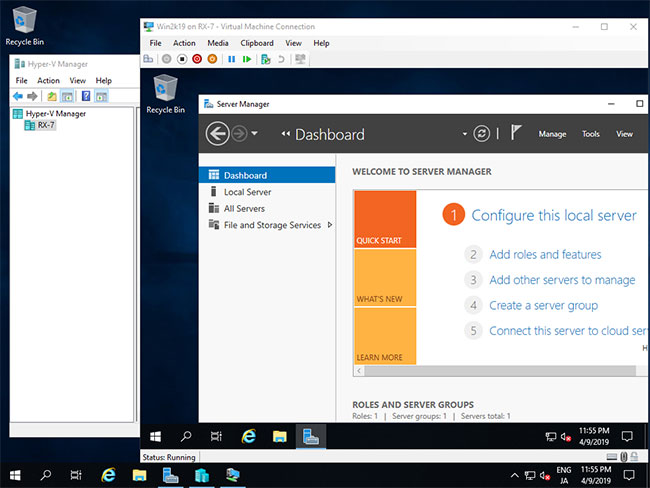The width and height of the screenshot is (650, 488).
Task: Select the QUICK START tile
Action: click(385, 219)
